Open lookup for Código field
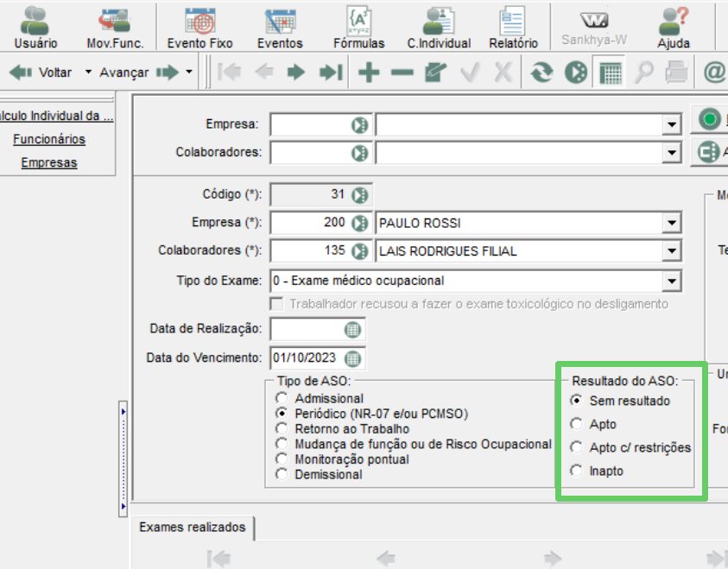This screenshot has height=569, width=728. click(x=359, y=195)
